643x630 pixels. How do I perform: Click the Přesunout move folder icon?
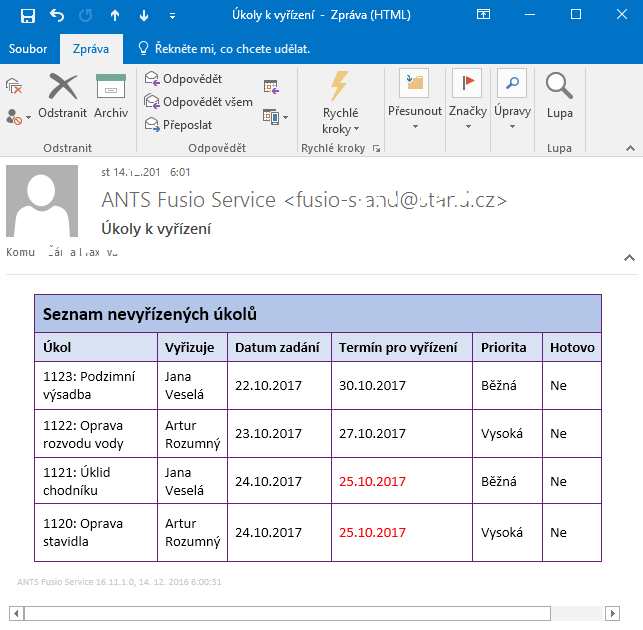click(x=414, y=83)
